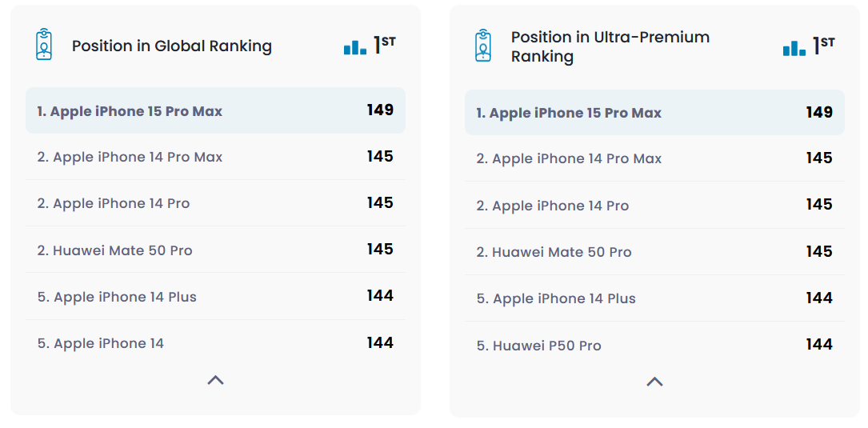The height and width of the screenshot is (428, 868).
Task: Click the bar chart icon in Global Ranking
Action: [355, 47]
